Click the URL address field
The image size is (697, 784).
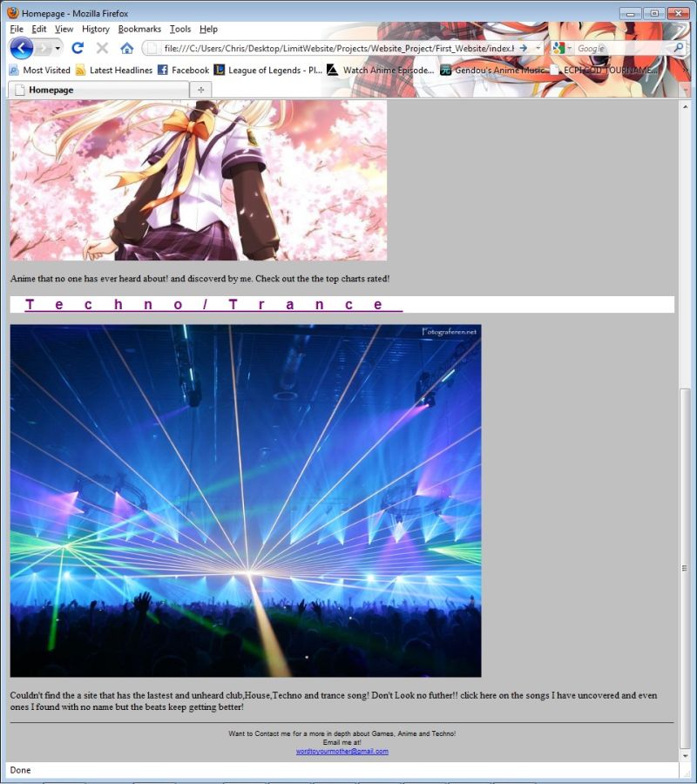(x=339, y=48)
